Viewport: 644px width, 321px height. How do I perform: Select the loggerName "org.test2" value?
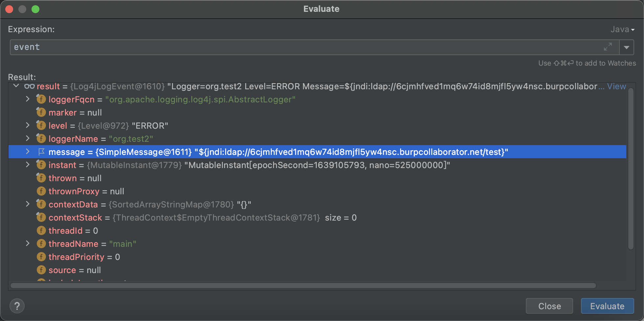point(131,139)
